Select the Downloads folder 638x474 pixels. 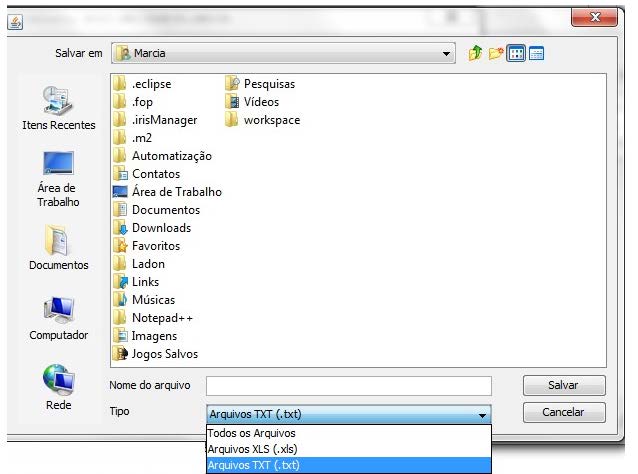point(152,228)
